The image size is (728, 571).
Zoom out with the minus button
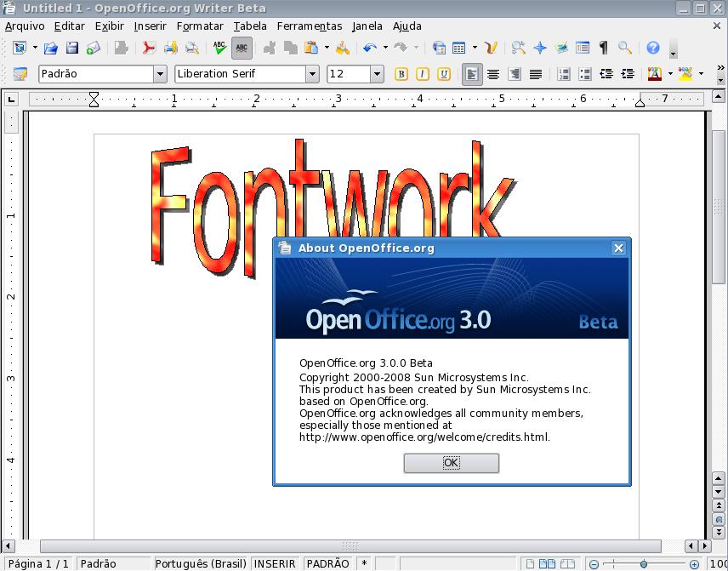(x=594, y=564)
